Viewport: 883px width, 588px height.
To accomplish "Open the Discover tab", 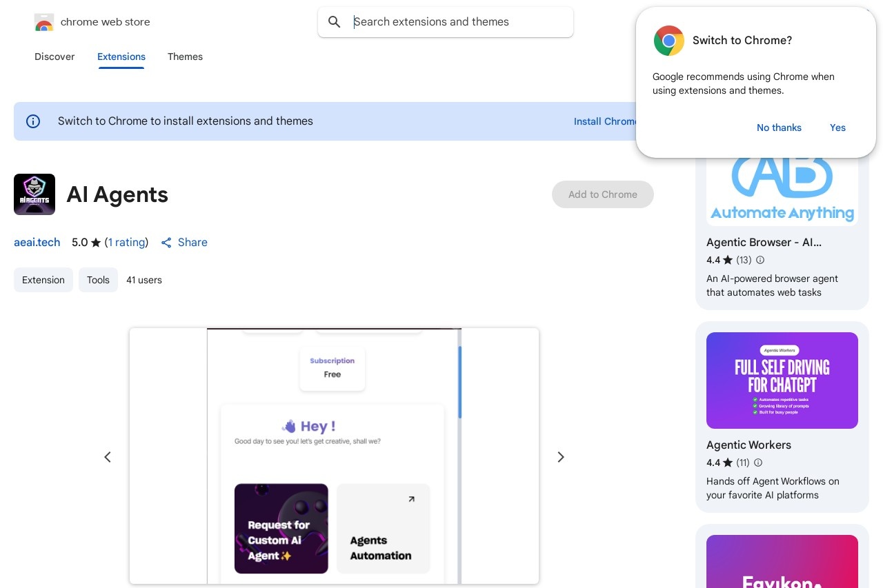I will pos(54,57).
